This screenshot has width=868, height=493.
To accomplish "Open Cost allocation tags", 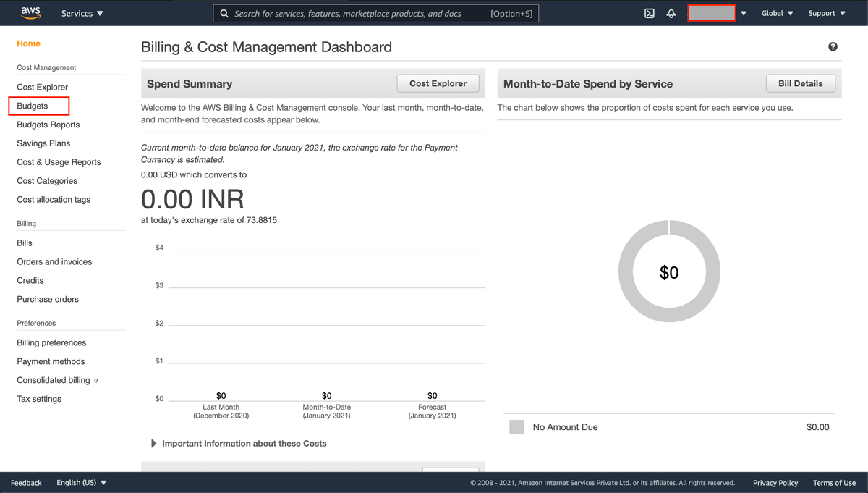I will [x=54, y=200].
